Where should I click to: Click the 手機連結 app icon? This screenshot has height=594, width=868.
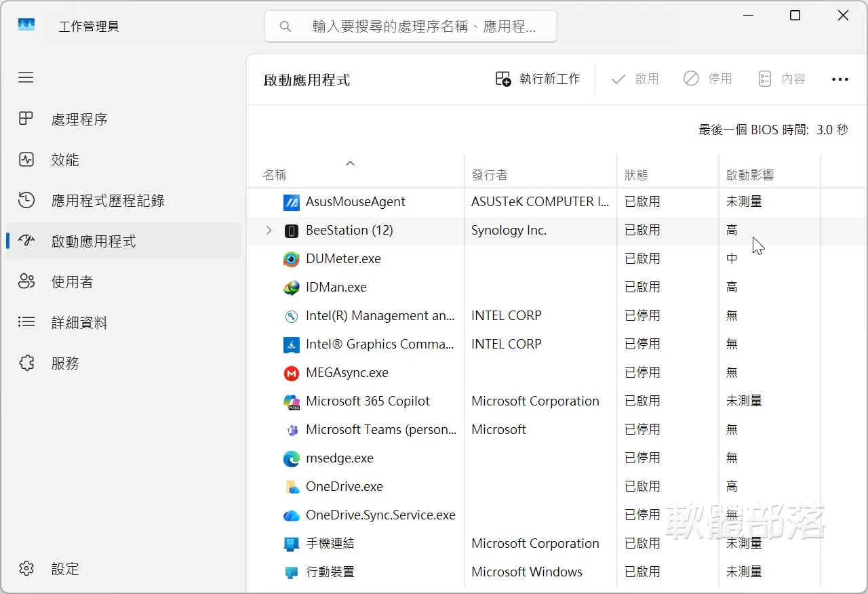pos(291,544)
